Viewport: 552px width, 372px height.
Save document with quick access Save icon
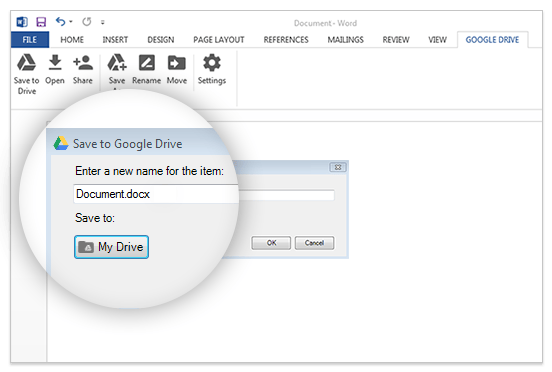tap(41, 22)
